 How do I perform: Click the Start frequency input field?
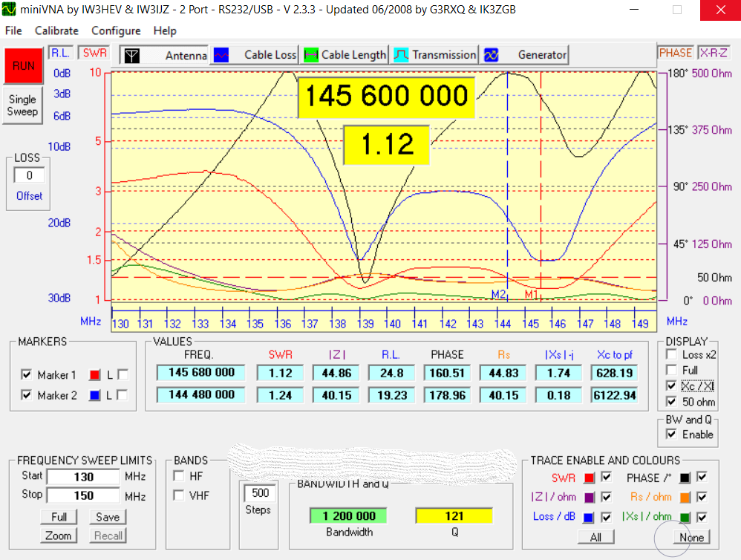point(82,476)
